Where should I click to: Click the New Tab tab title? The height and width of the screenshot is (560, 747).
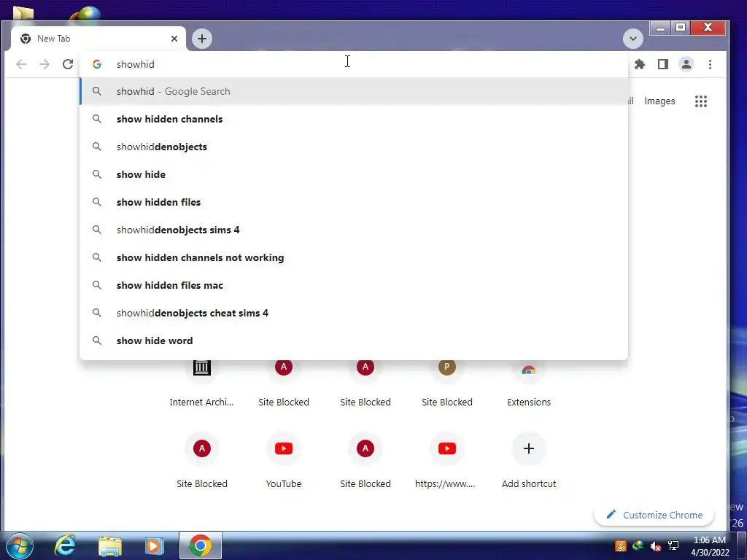coord(53,39)
